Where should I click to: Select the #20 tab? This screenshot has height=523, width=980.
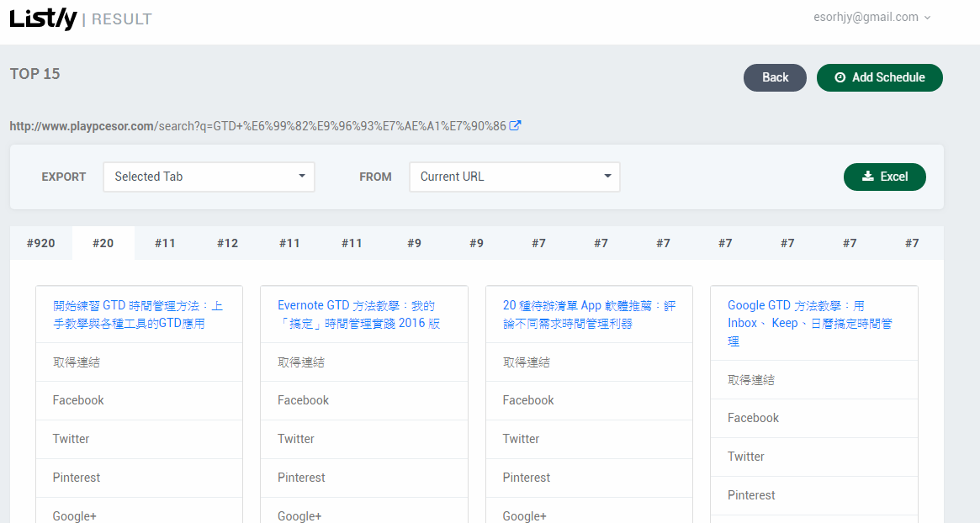[103, 243]
